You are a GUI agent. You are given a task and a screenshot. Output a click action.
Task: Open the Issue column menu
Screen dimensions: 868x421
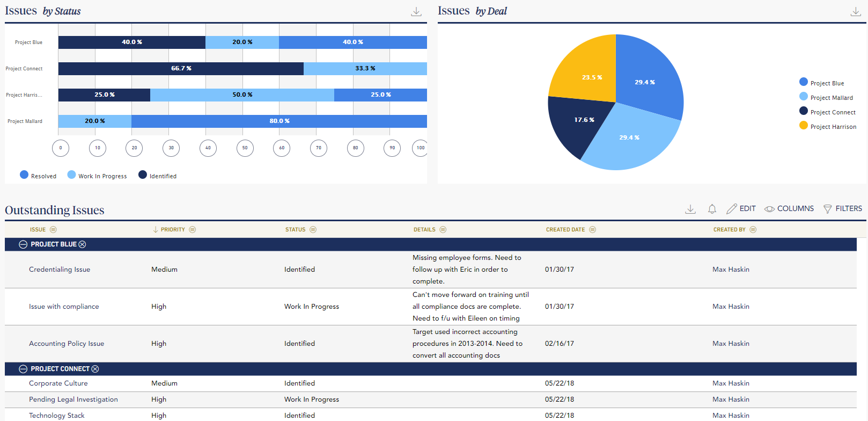coord(53,230)
